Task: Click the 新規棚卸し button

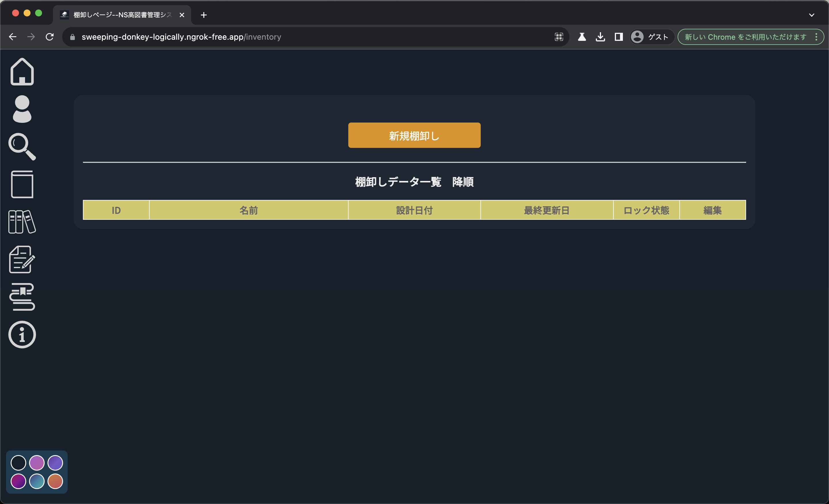Action: click(414, 135)
